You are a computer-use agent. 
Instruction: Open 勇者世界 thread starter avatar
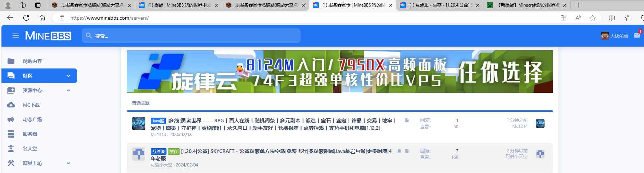tap(139, 123)
